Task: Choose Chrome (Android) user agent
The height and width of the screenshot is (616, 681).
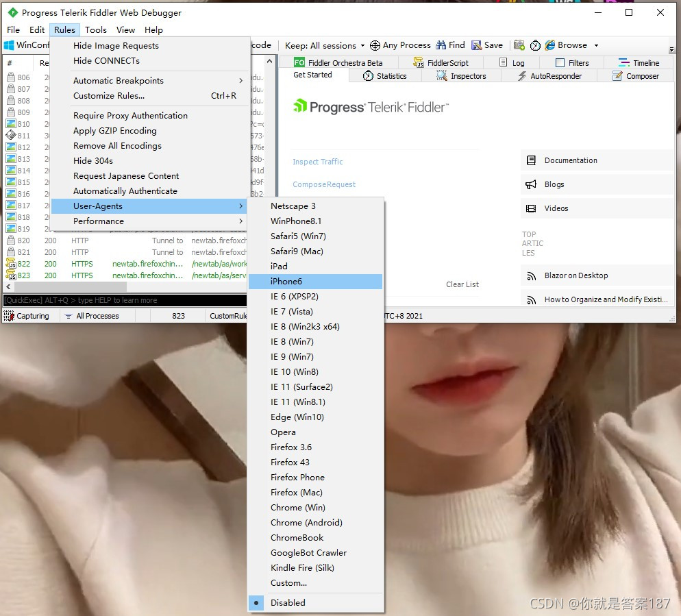Action: click(315, 523)
